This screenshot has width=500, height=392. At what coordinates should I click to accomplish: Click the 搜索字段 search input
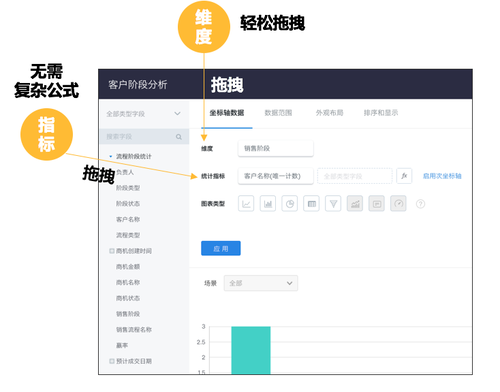(x=144, y=137)
